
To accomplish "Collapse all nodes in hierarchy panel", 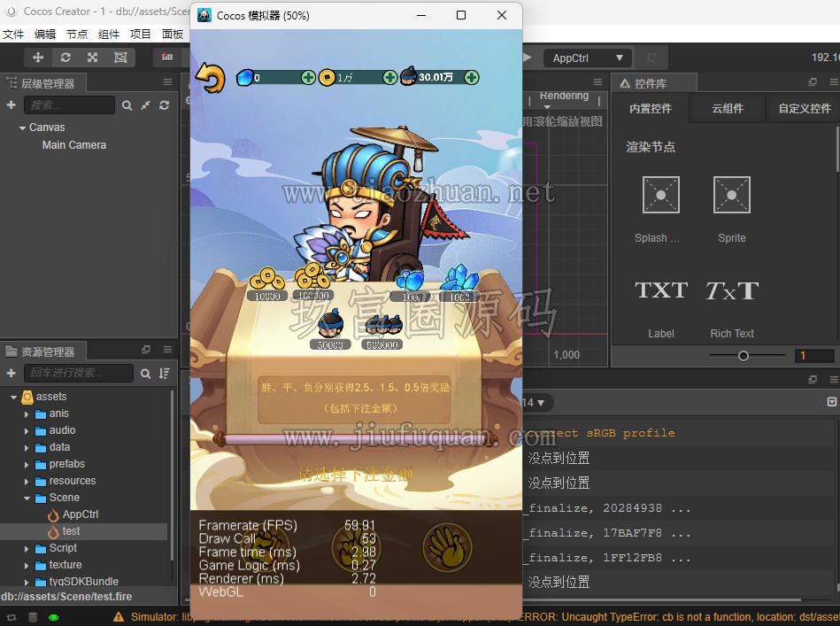I will [146, 105].
